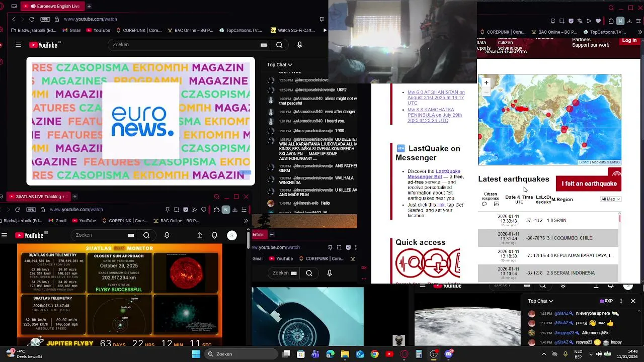Select the Euronews English Live tab
This screenshot has width=644, height=362.
[53, 6]
